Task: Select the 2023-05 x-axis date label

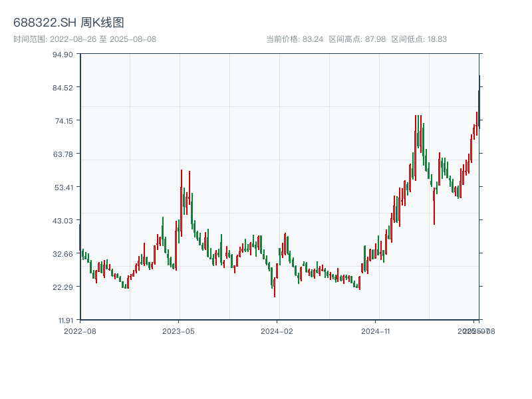Action: 178,331
